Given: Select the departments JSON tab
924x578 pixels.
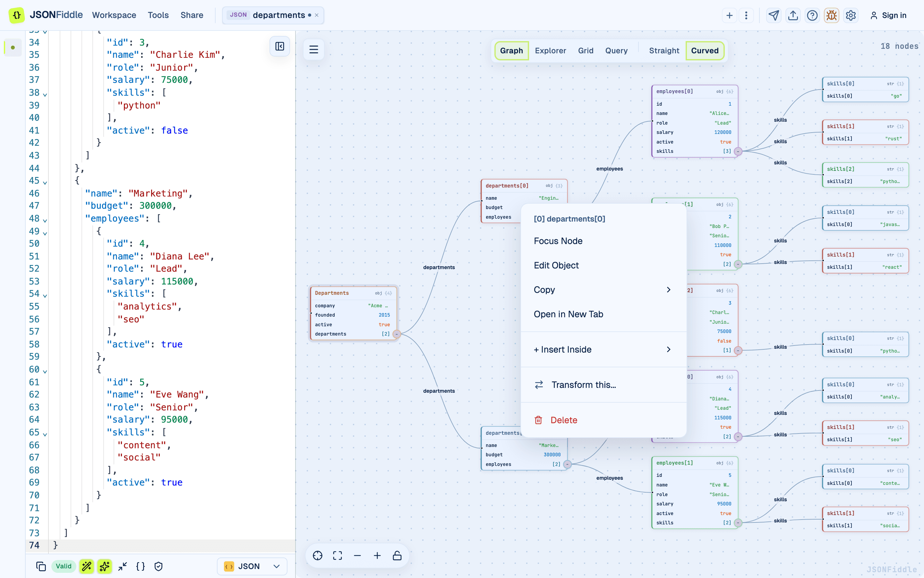Looking at the screenshot, I should (x=273, y=15).
